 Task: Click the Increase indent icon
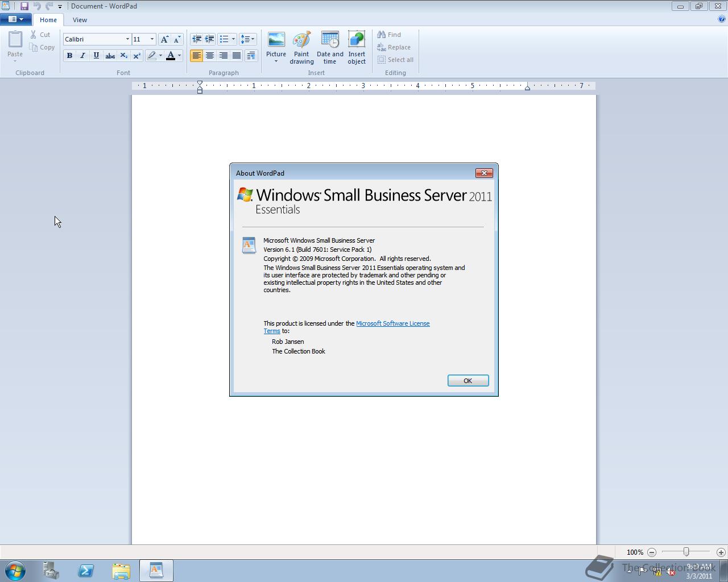209,39
